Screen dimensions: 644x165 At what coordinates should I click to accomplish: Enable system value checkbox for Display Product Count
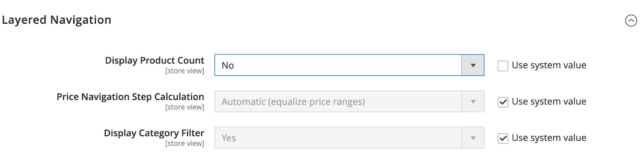503,66
